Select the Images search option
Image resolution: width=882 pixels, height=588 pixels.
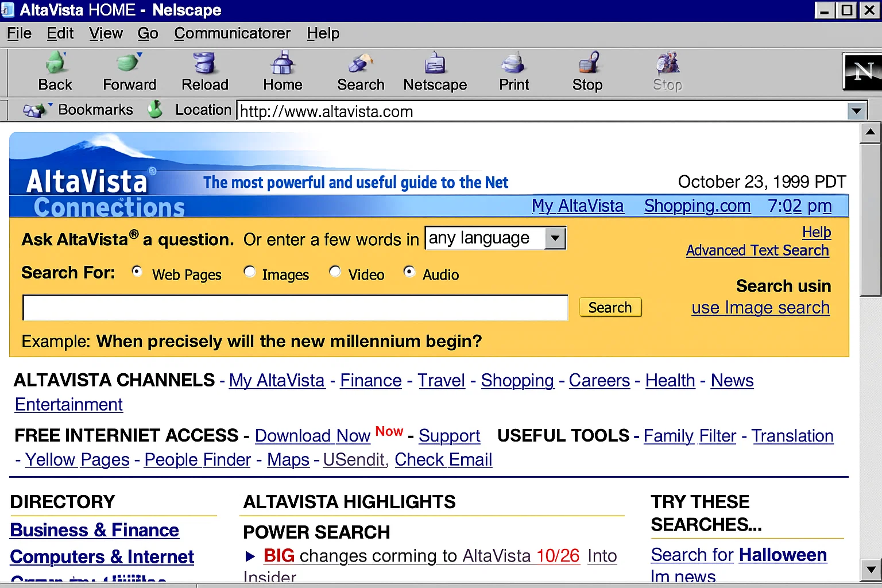click(x=250, y=271)
